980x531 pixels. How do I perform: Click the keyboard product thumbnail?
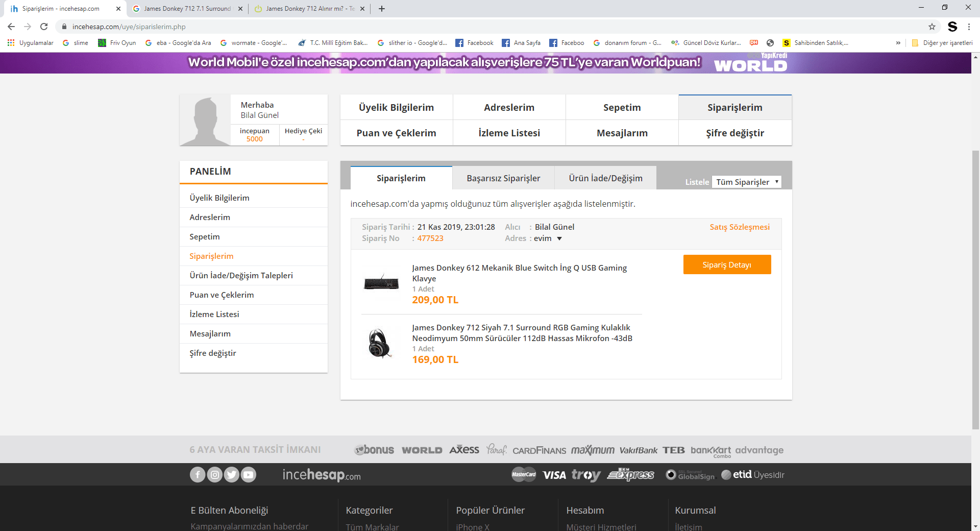[381, 282]
